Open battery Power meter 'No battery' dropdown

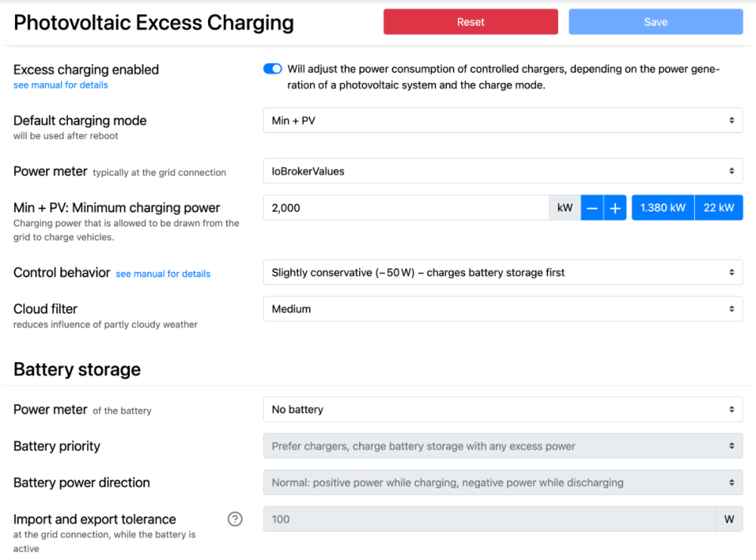503,410
